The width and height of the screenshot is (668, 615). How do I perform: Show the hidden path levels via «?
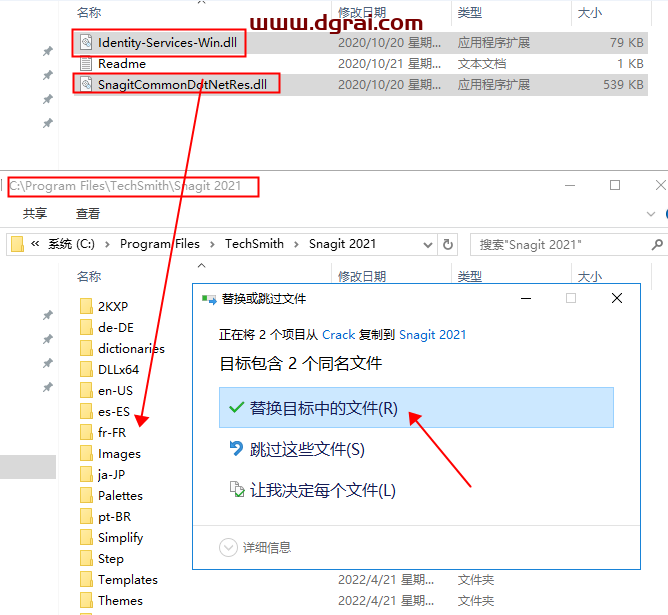pos(35,244)
